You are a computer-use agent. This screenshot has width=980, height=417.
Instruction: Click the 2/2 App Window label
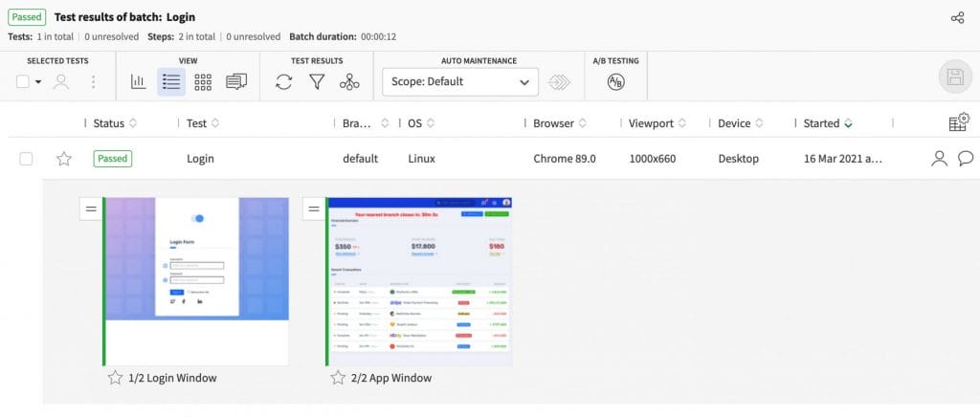(x=391, y=378)
